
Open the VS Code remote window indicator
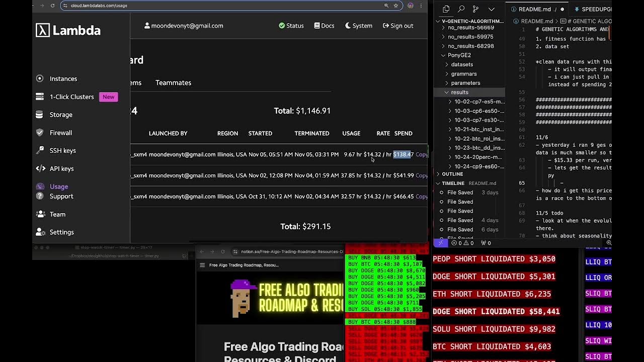point(440,243)
